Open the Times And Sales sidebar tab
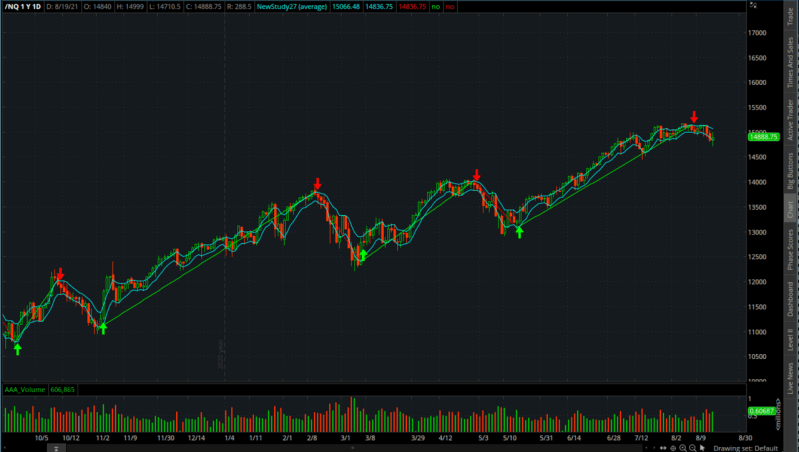 pyautogui.click(x=790, y=62)
